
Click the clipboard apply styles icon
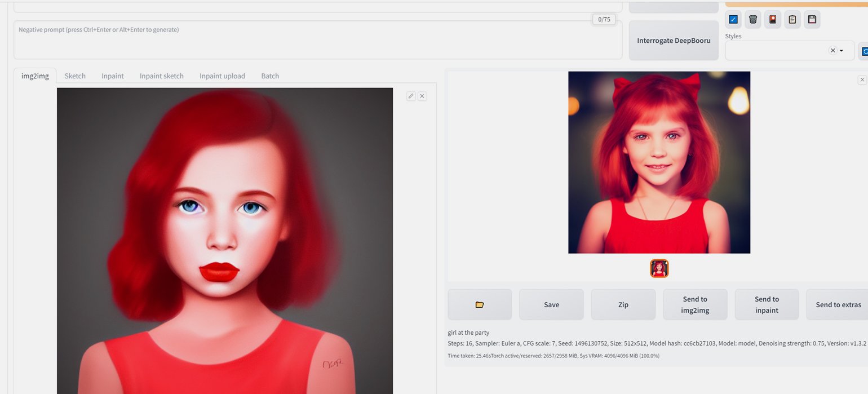click(792, 20)
